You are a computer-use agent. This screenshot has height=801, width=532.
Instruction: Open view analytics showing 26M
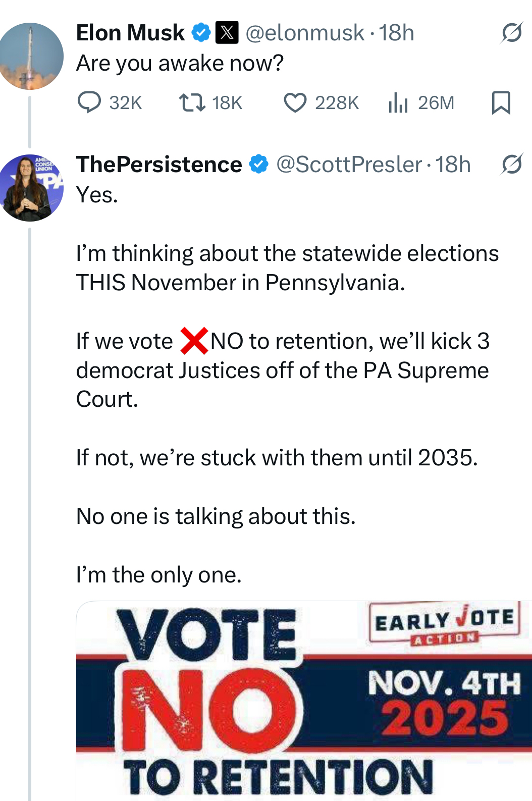click(x=398, y=102)
